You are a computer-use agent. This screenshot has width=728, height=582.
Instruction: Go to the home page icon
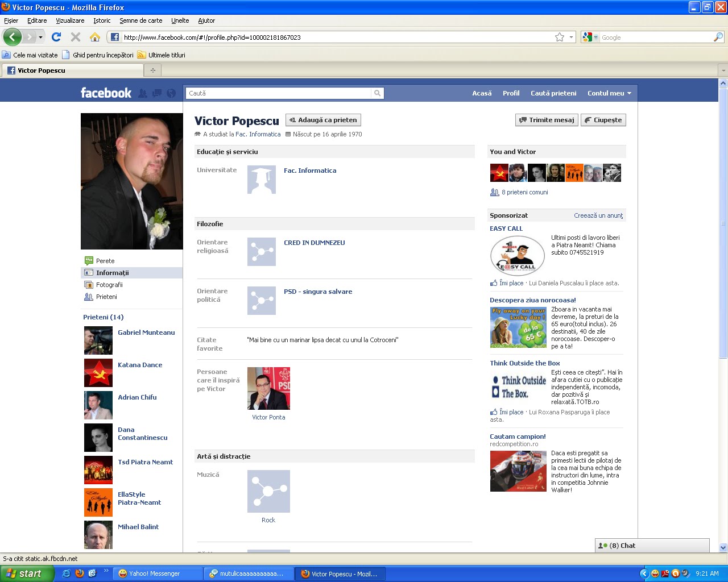pos(95,37)
